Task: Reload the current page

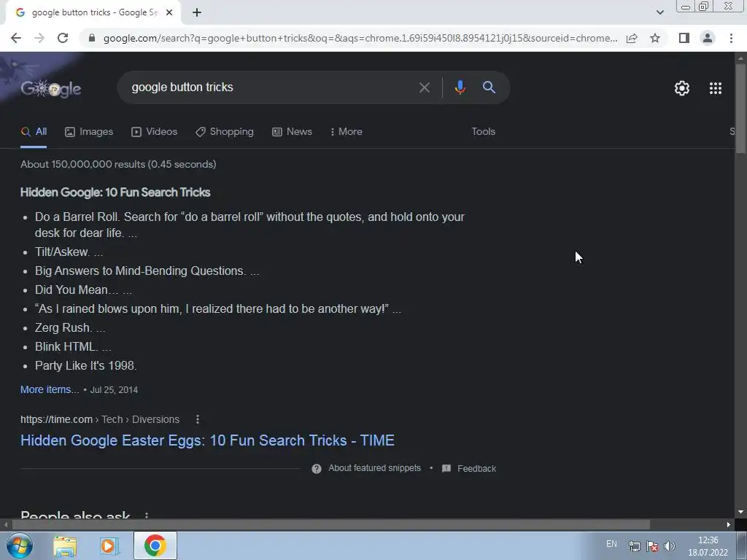Action: click(63, 38)
